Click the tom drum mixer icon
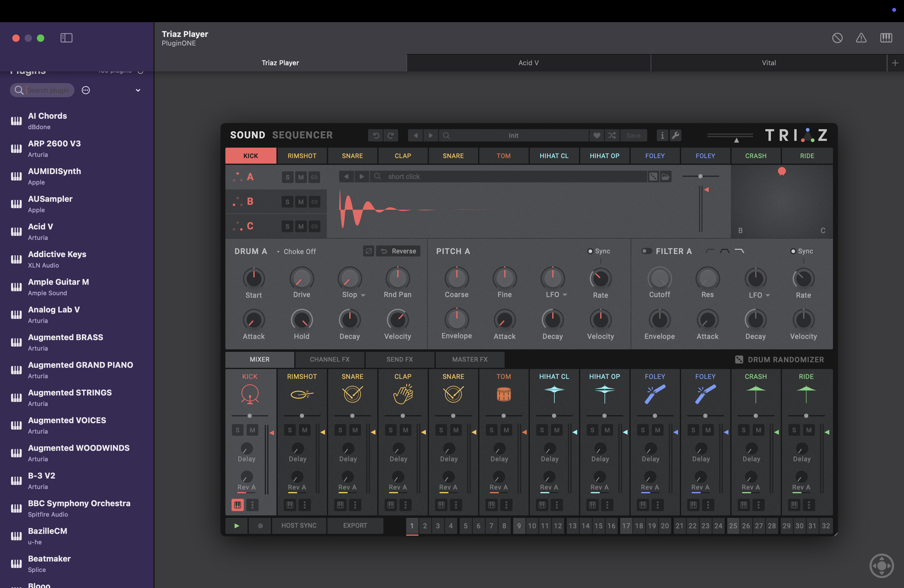 click(x=504, y=394)
